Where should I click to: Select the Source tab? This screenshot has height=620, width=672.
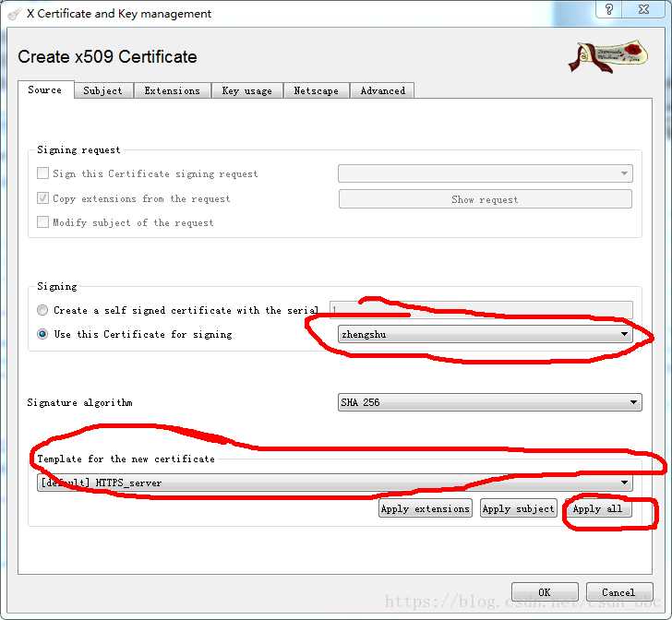(x=45, y=89)
